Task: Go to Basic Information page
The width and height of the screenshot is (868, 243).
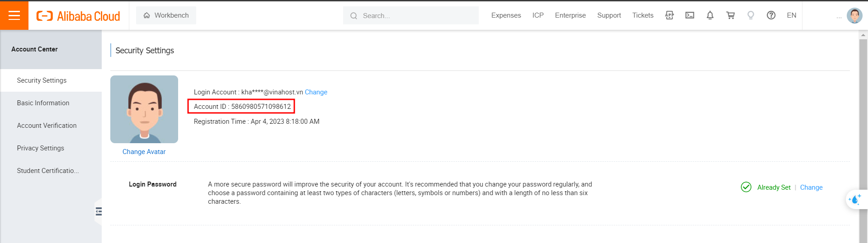Action: (43, 103)
